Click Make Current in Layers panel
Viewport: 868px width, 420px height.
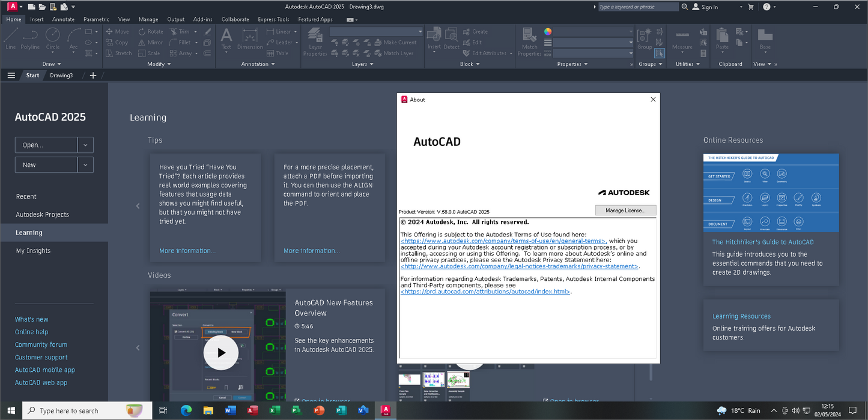395,43
